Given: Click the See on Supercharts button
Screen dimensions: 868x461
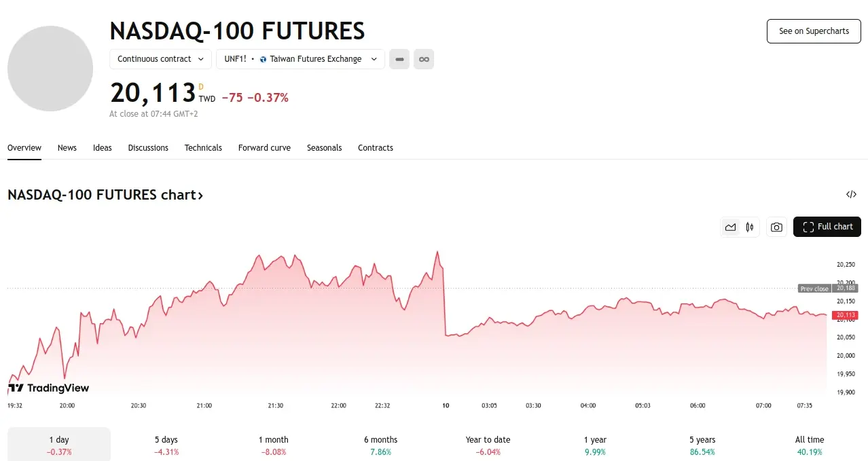Looking at the screenshot, I should pos(813,31).
